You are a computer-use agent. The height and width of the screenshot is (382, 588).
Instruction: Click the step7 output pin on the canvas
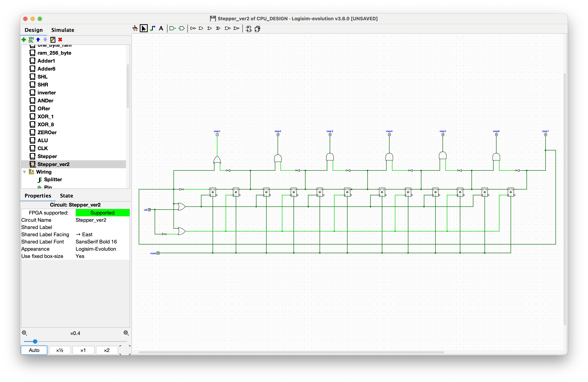tap(545, 135)
